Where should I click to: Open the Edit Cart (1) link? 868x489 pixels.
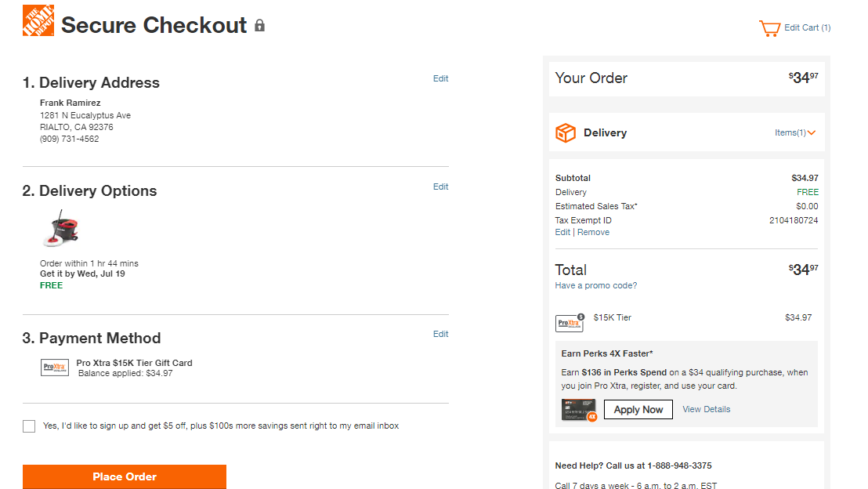click(807, 27)
